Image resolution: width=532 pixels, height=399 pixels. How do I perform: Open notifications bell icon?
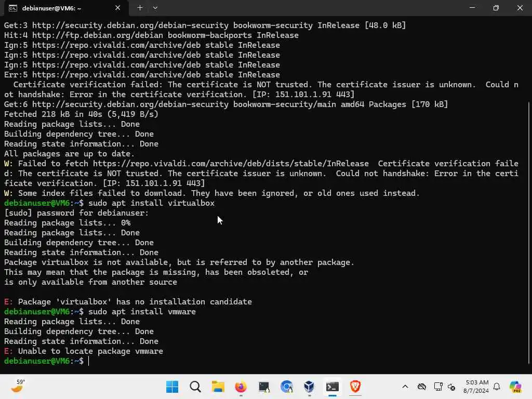[x=497, y=387]
